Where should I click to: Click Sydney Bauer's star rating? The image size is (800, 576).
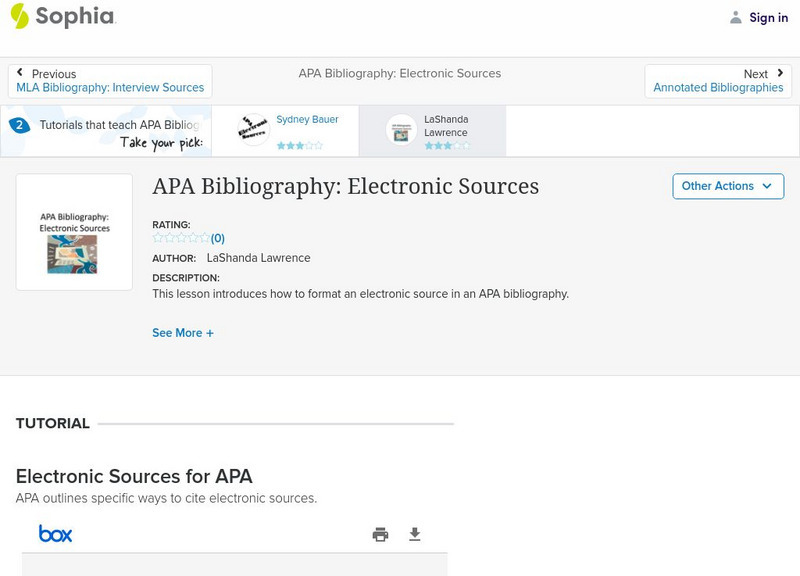299,145
